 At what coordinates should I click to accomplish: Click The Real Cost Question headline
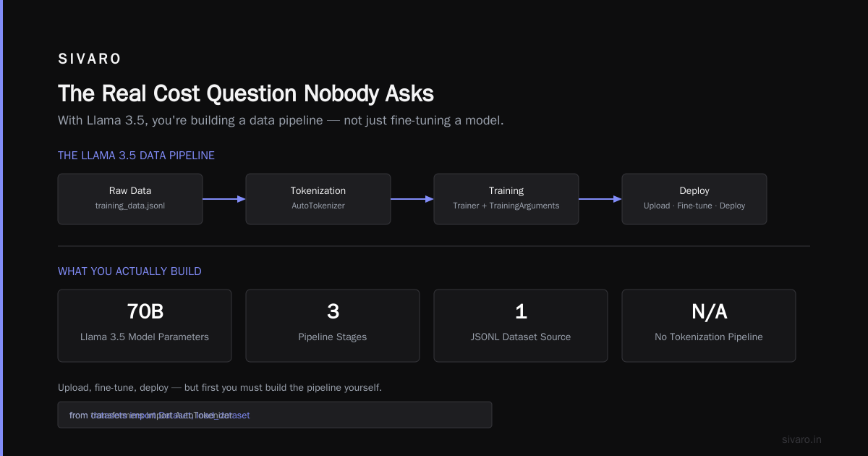pos(246,94)
